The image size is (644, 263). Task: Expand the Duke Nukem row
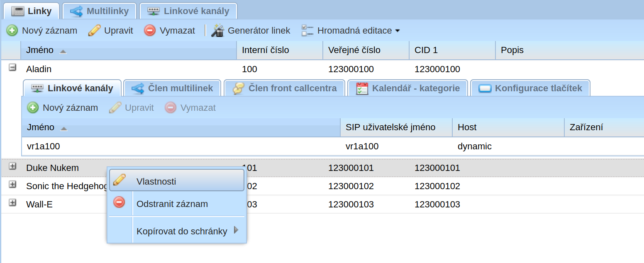pyautogui.click(x=12, y=166)
